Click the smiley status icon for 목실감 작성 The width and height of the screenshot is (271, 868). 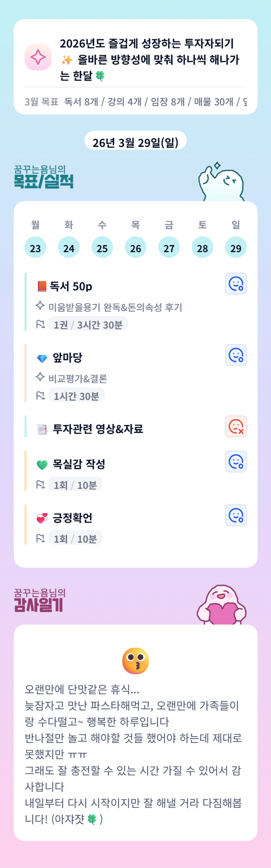pyautogui.click(x=236, y=462)
